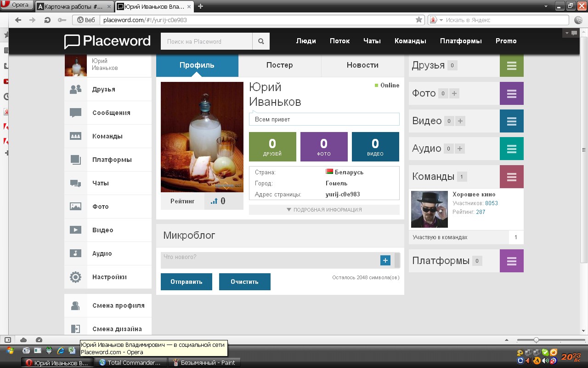
Task: Bookmark the page with the star icon
Action: pyautogui.click(x=419, y=20)
